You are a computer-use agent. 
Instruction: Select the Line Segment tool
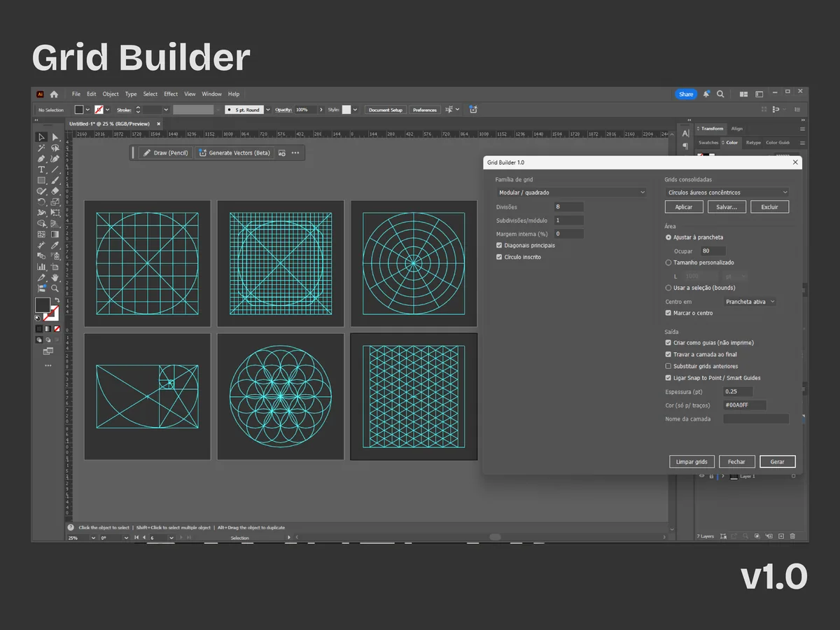tap(55, 169)
